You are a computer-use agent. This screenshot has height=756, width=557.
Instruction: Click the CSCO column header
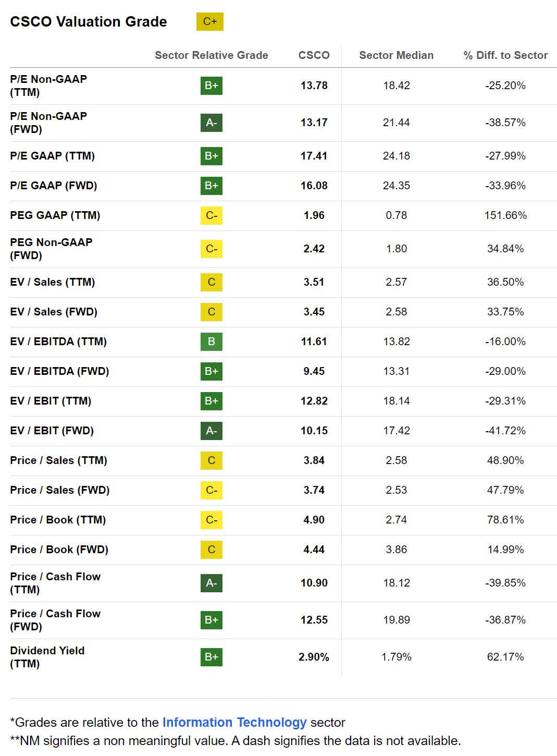click(x=314, y=55)
